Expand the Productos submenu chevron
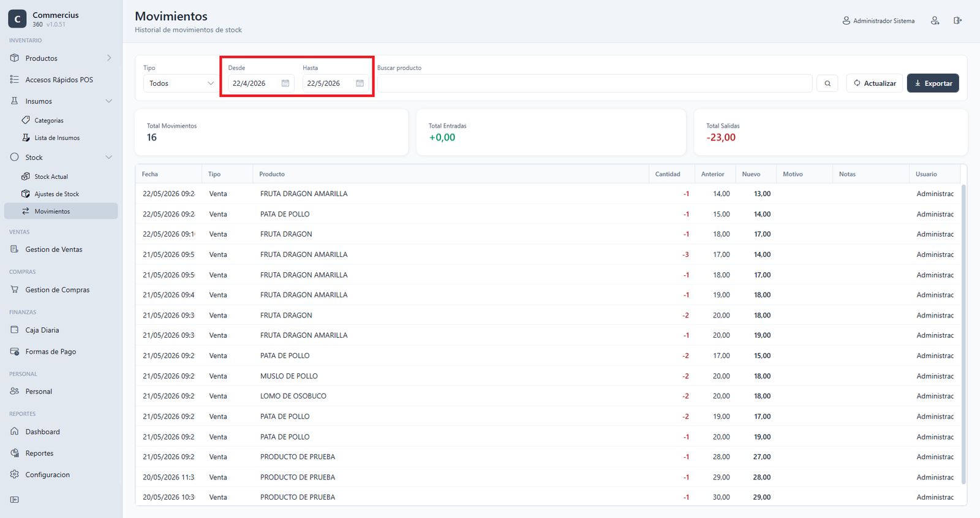The height and width of the screenshot is (518, 980). pyautogui.click(x=109, y=58)
